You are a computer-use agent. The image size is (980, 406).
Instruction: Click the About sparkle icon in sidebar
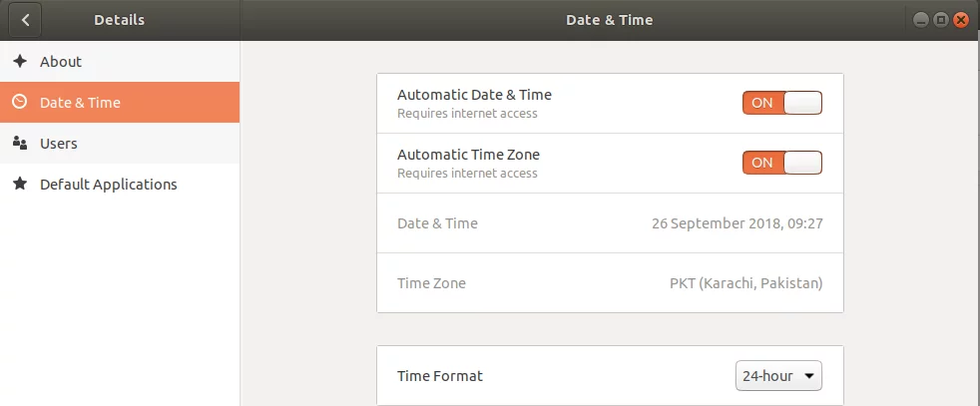[x=20, y=62]
